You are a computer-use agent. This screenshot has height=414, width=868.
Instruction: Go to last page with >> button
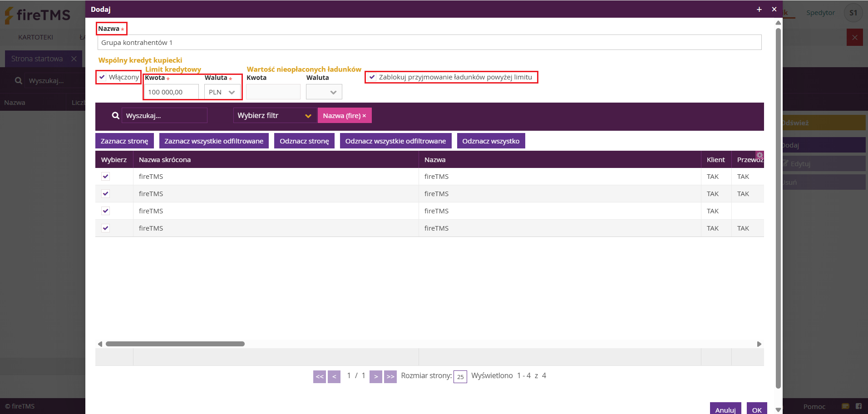tap(390, 376)
